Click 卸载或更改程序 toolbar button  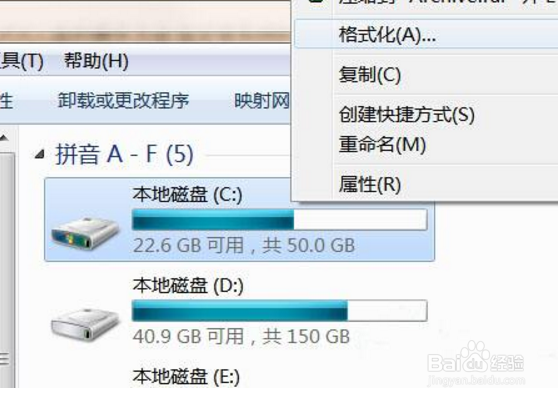123,101
